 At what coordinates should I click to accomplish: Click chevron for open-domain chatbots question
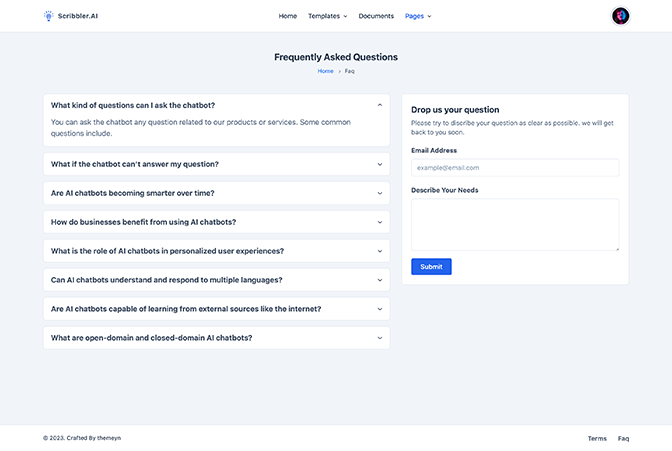coord(380,338)
